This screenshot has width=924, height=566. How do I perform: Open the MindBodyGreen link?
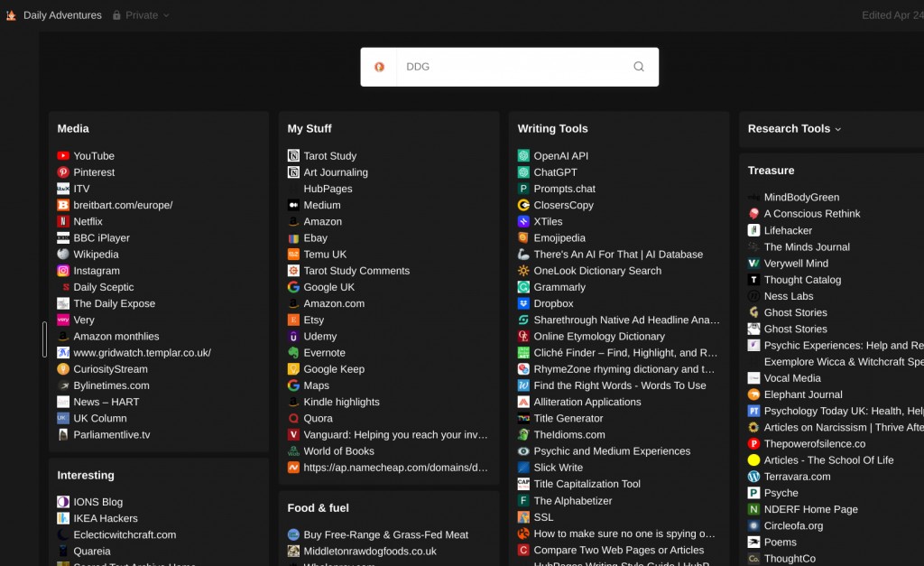click(x=801, y=197)
